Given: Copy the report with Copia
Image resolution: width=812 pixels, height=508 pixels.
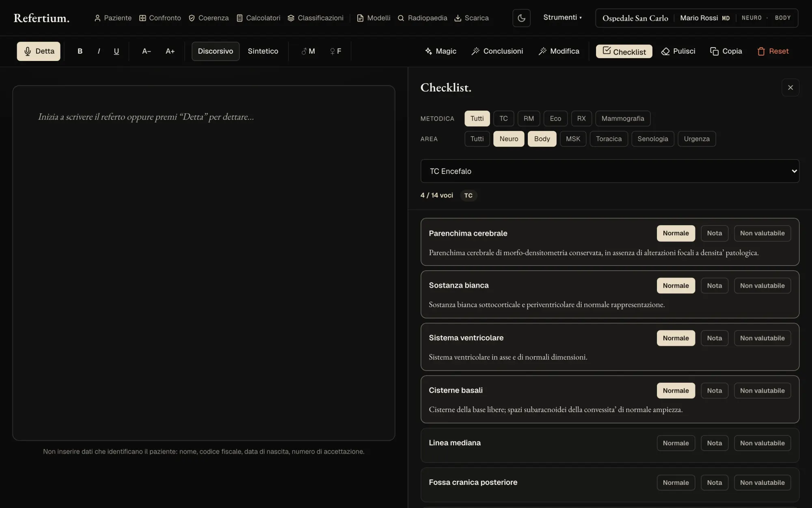Looking at the screenshot, I should (x=726, y=51).
